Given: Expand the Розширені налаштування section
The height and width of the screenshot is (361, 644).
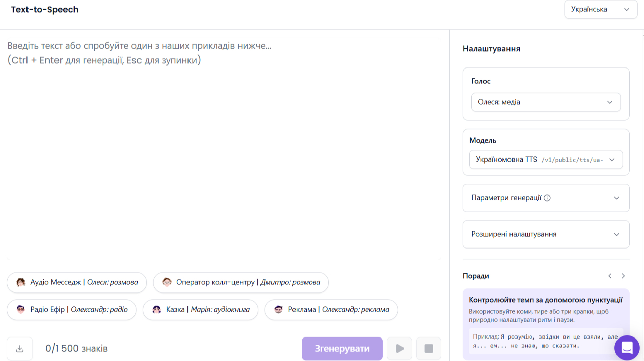Looking at the screenshot, I should pos(546,234).
